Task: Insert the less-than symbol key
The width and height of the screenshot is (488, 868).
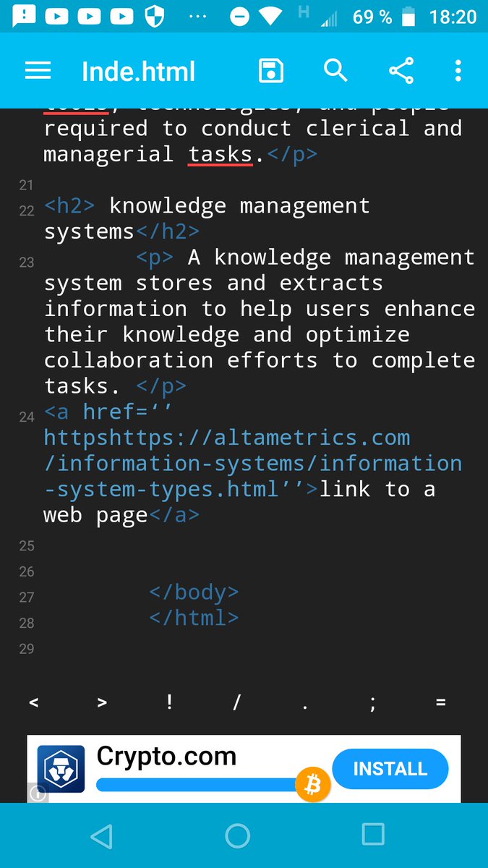Action: [34, 702]
